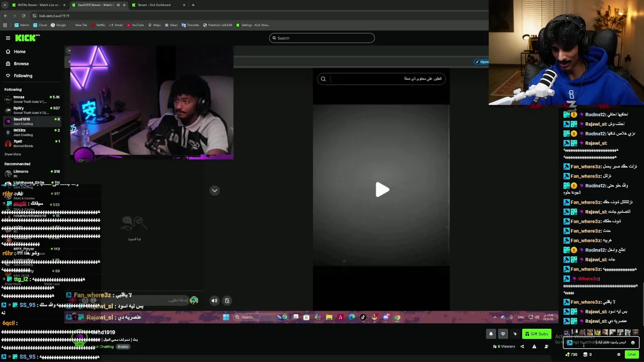The height and width of the screenshot is (362, 644).
Task: Toggle the stream volume speaker icon
Action: (214, 301)
